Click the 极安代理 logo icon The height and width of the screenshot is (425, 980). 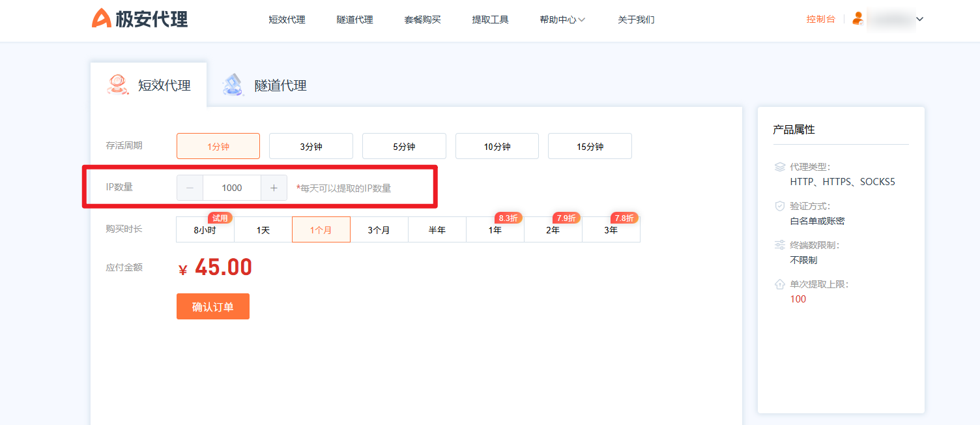102,18
